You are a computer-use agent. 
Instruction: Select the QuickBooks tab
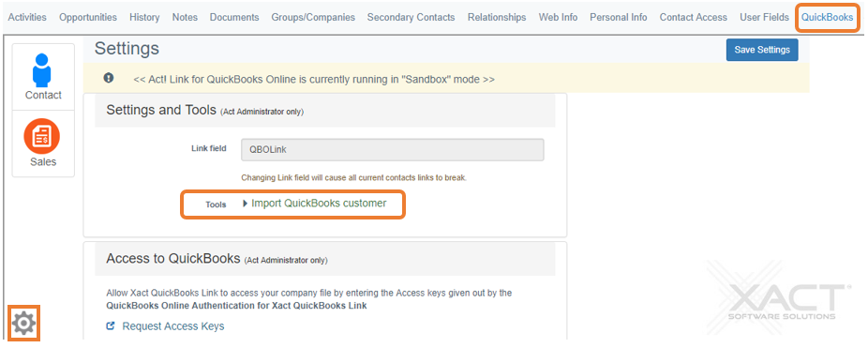click(827, 17)
